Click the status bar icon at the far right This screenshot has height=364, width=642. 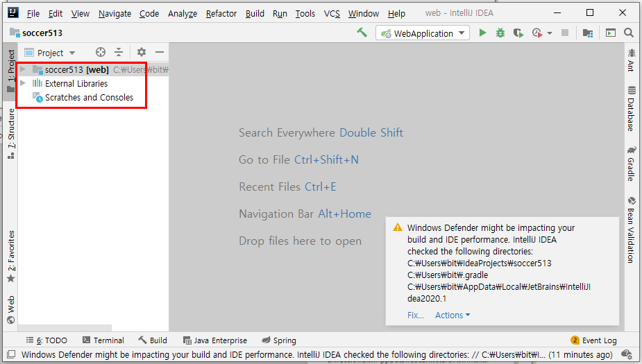[x=627, y=354]
